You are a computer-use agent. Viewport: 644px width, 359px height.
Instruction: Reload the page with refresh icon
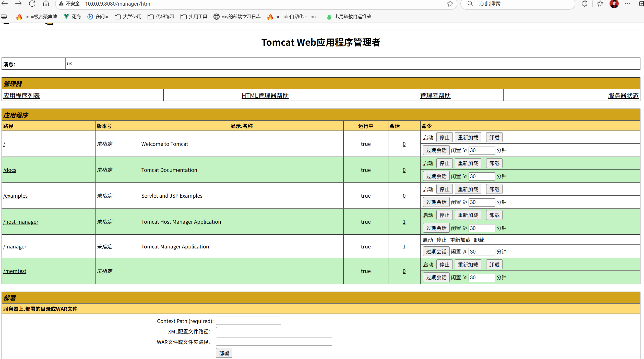pyautogui.click(x=32, y=4)
